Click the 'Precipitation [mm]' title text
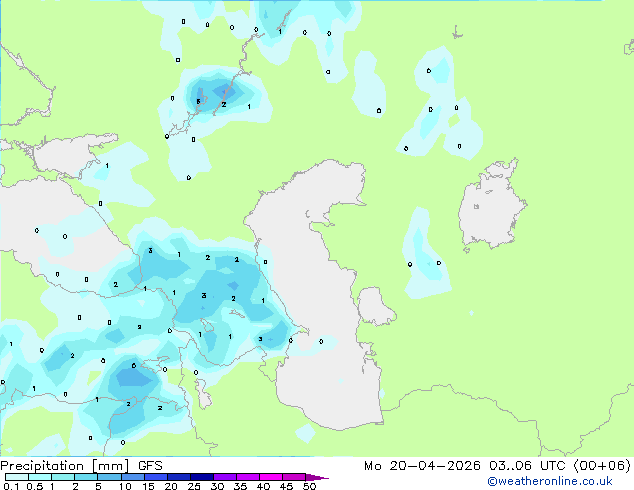This screenshot has height=490, width=634. (x=65, y=466)
